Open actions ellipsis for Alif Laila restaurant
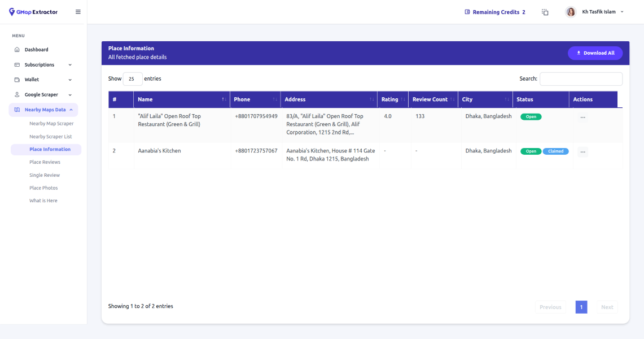The image size is (644, 339). pos(582,117)
